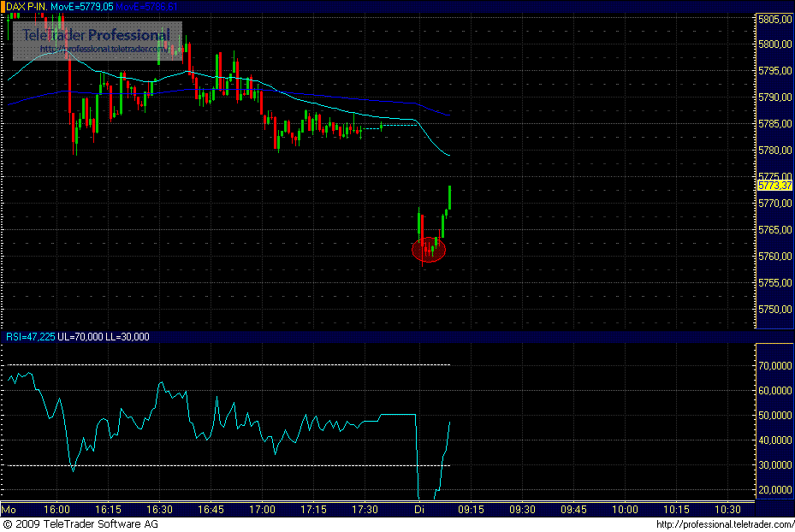The image size is (795, 532).
Task: Select the DAX P-IN. instrument label
Action: (x=28, y=5)
